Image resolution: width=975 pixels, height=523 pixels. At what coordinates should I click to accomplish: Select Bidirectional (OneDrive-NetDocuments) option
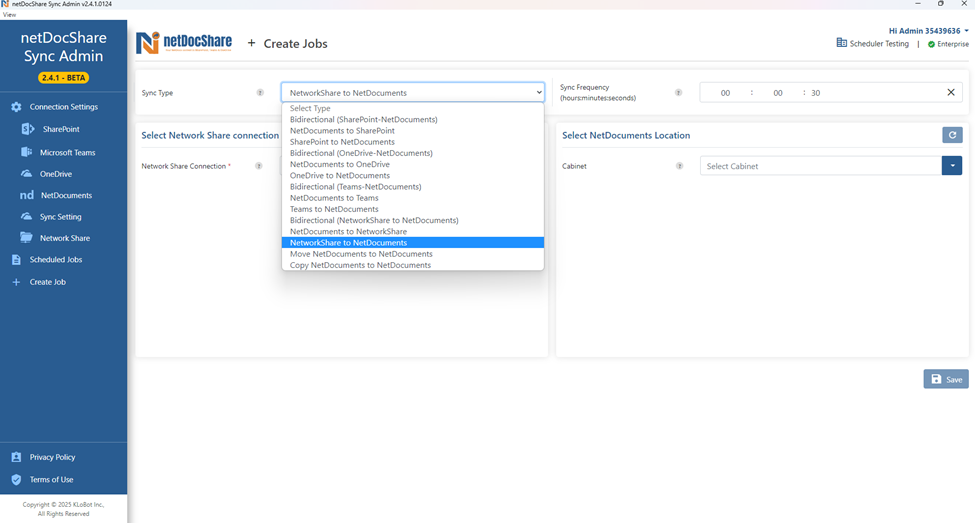[413, 153]
